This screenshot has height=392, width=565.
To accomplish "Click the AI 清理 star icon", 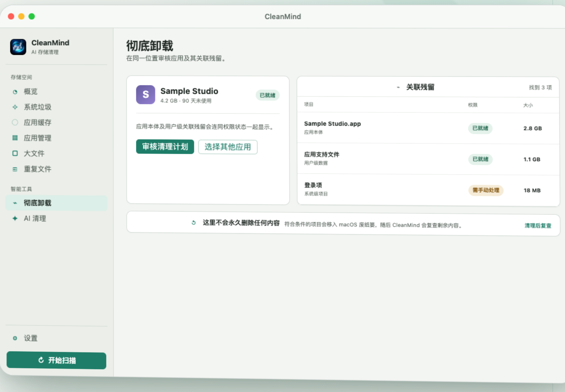I will 15,218.
